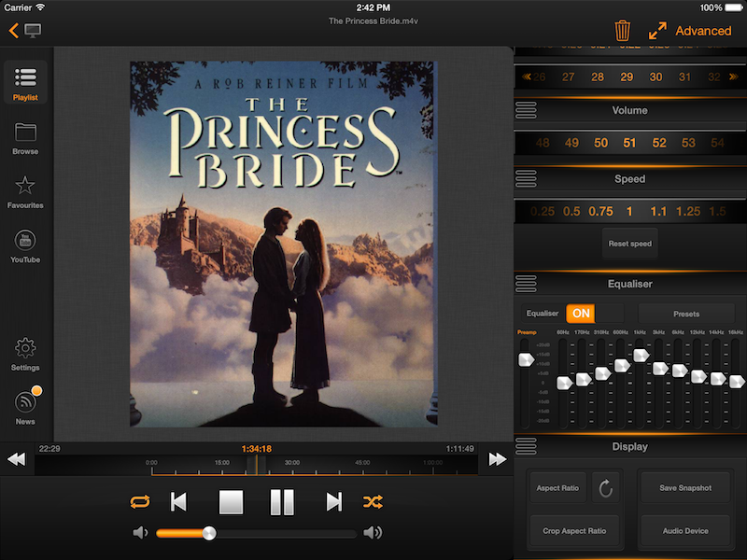Skip to the next track

click(334, 502)
